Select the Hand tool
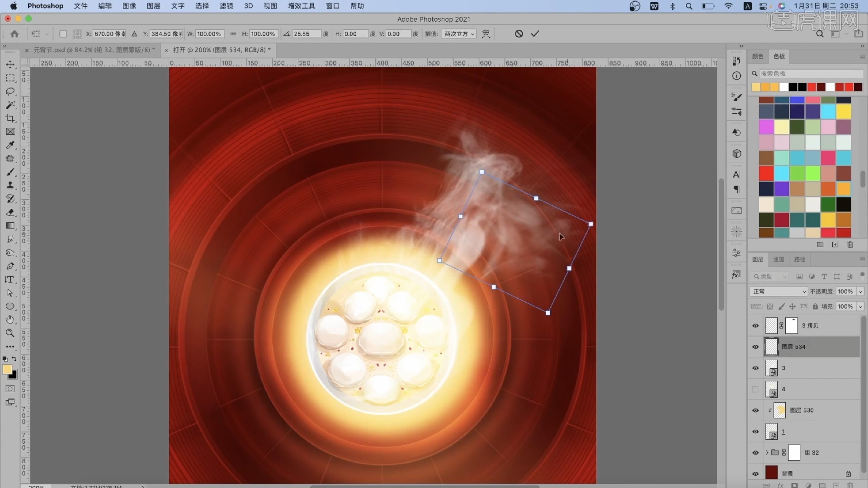 (x=10, y=319)
